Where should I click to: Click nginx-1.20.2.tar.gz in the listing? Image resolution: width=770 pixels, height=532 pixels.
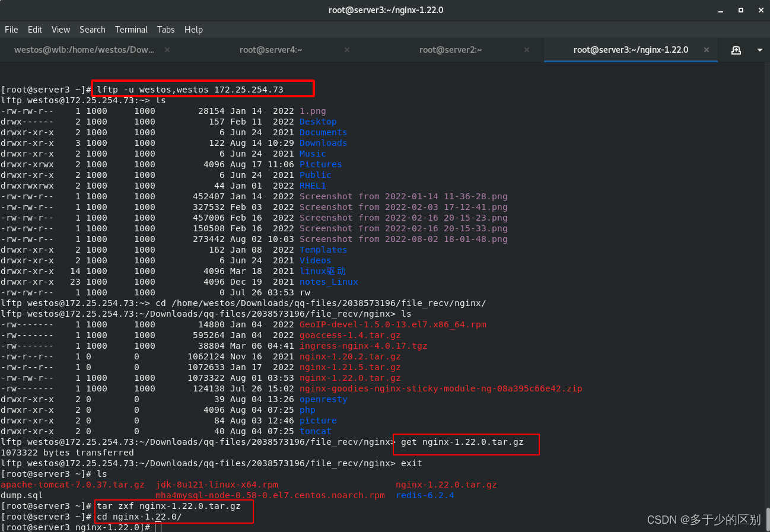(350, 356)
